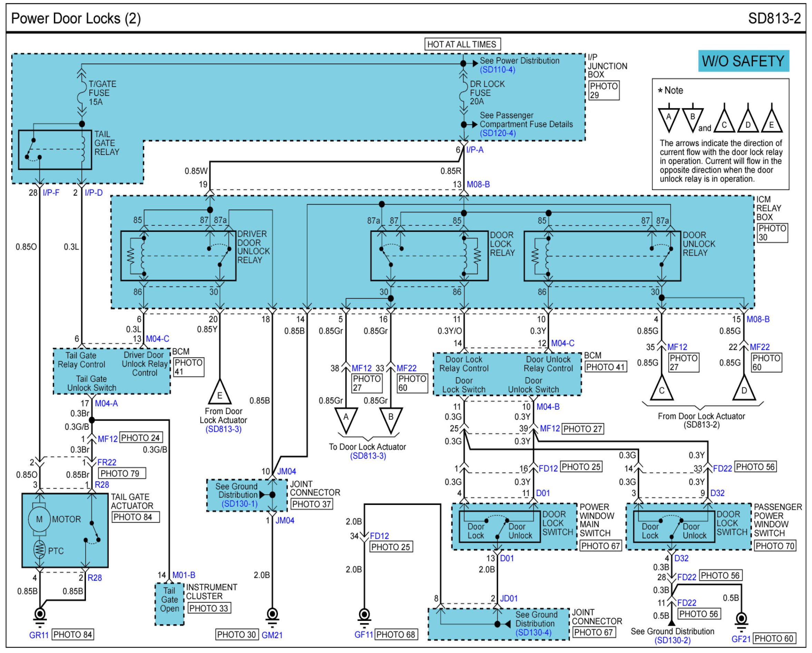
Task: Click the GF11 ground symbol
Action: pos(364,616)
